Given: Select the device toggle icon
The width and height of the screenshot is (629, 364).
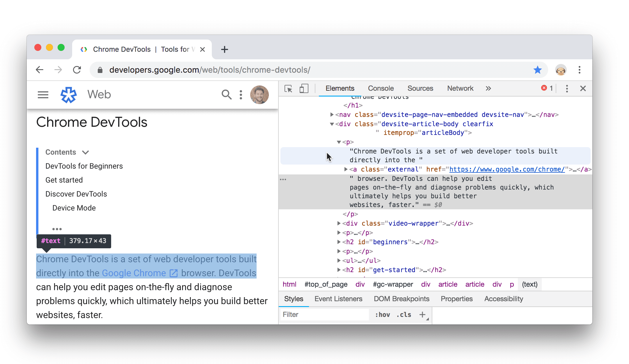Looking at the screenshot, I should [x=303, y=89].
